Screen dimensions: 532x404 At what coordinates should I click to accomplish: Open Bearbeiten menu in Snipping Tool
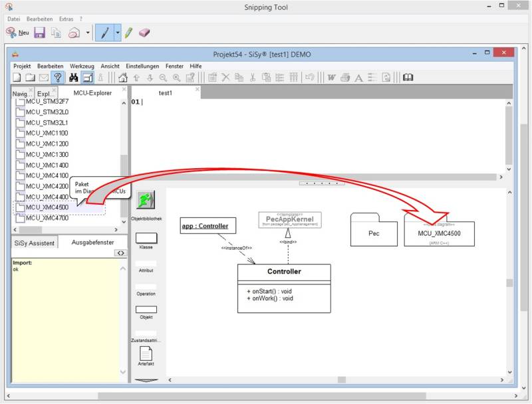point(39,19)
